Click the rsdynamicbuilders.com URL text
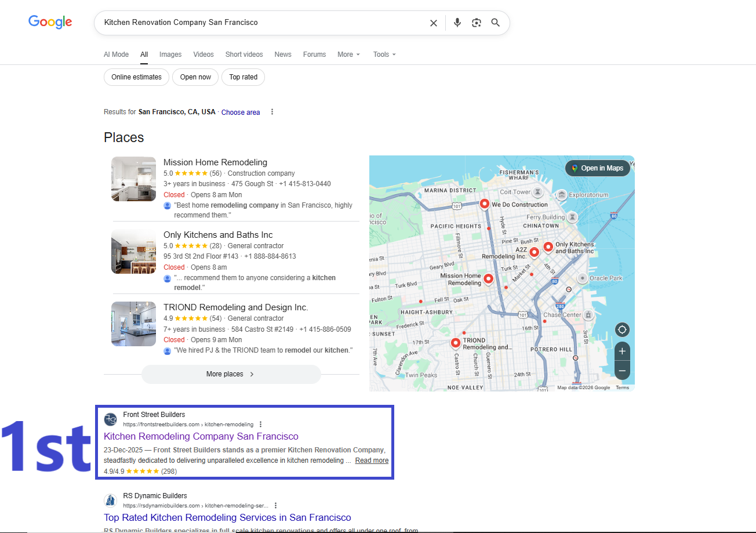This screenshot has width=756, height=533. click(x=195, y=506)
